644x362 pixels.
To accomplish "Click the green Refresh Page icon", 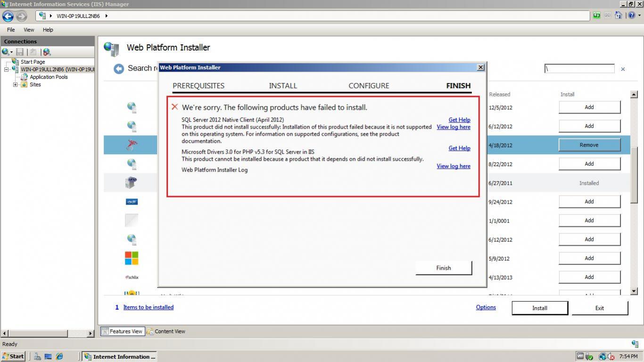I will 596,16.
